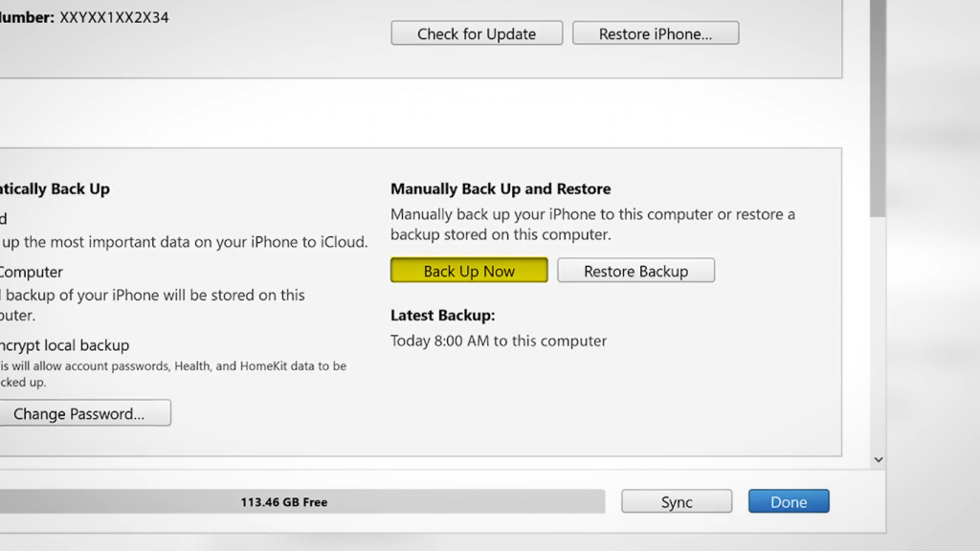Click the empty scrollbar track below the thumb
The width and height of the screenshot is (980, 551).
(x=879, y=335)
